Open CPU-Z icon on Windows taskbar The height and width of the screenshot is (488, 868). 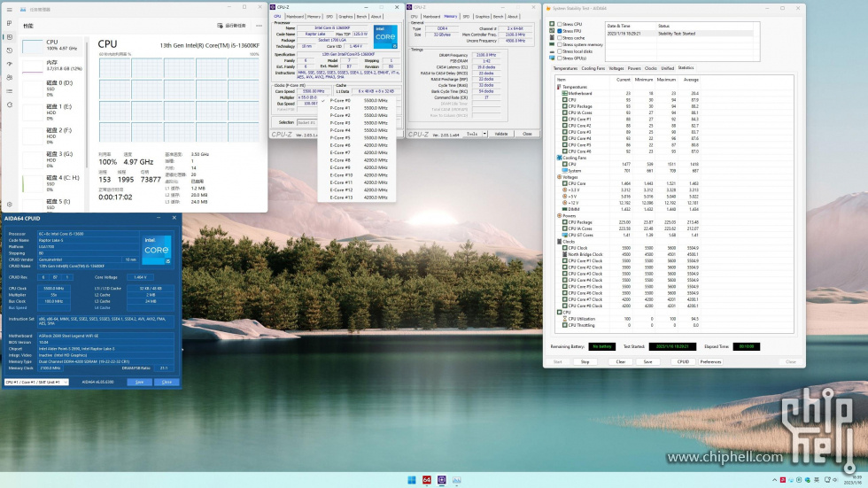tap(442, 480)
